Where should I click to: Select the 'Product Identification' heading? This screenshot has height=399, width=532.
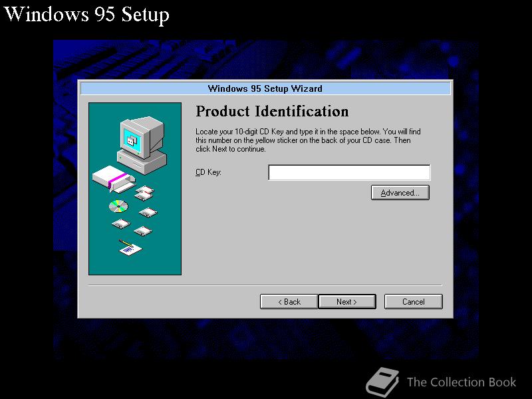pyautogui.click(x=272, y=112)
